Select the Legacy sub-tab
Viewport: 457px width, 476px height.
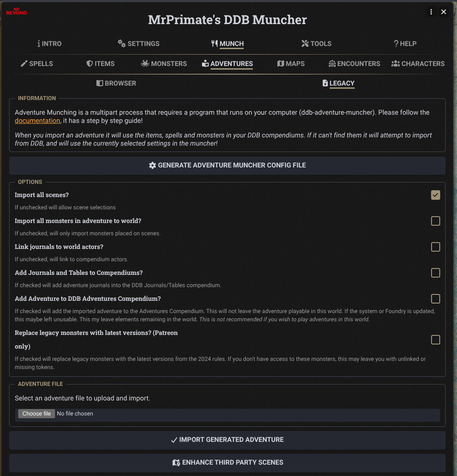point(338,83)
